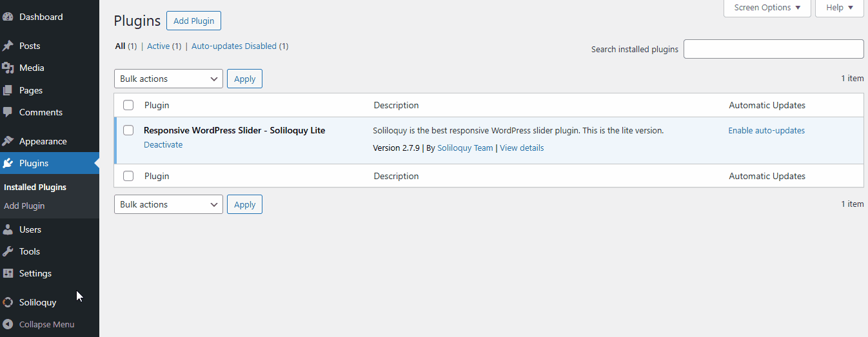This screenshot has width=868, height=337.
Task: Open the Soliloquy Team author link
Action: [465, 148]
